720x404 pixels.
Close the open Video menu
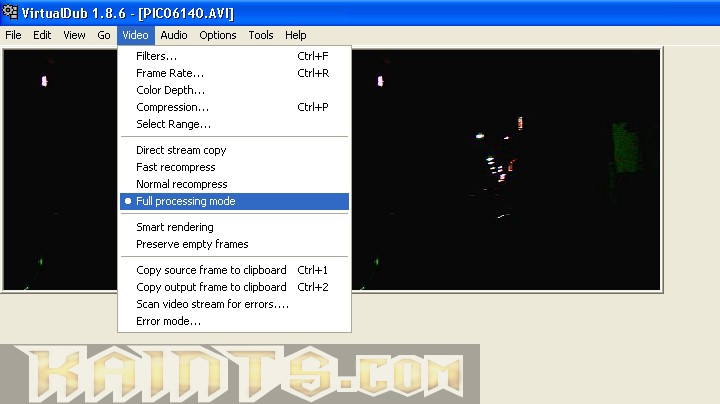click(135, 35)
